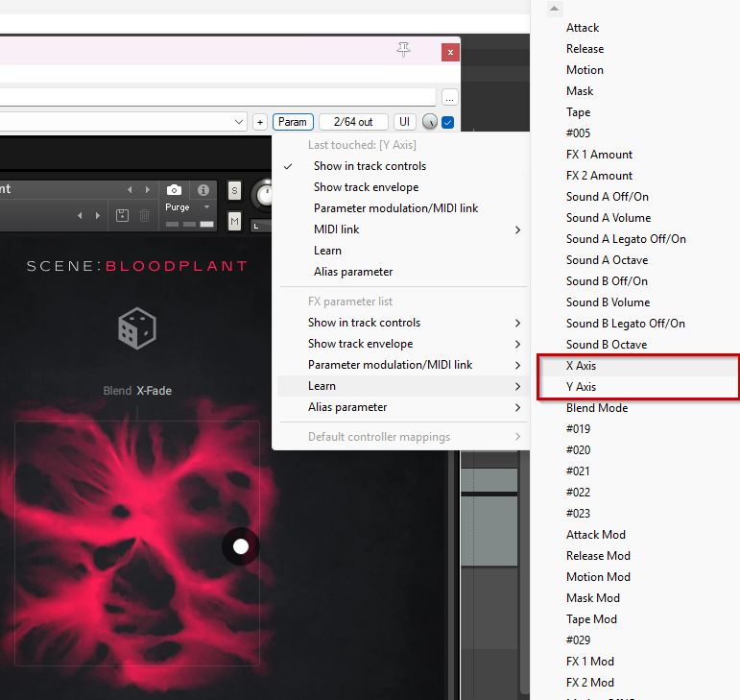740x700 pixels.
Task: Click the 2/64 out routing button
Action: 353,122
